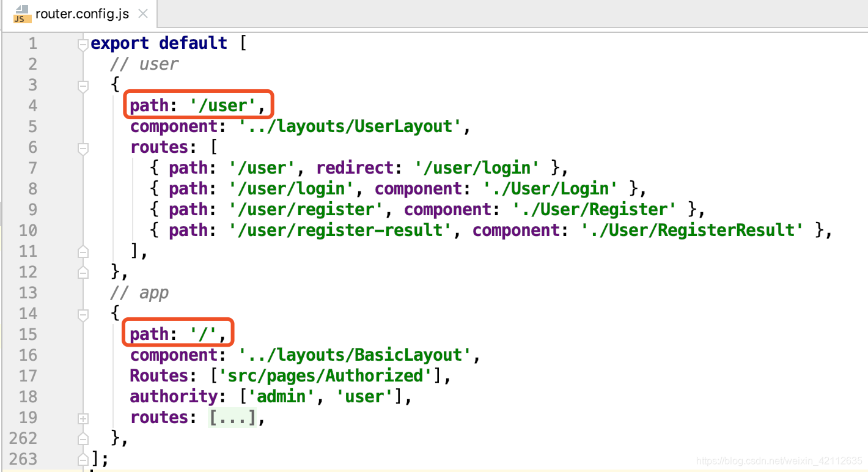Collapse the user route object on line 3
Image resolution: width=868 pixels, height=472 pixels.
(83, 86)
